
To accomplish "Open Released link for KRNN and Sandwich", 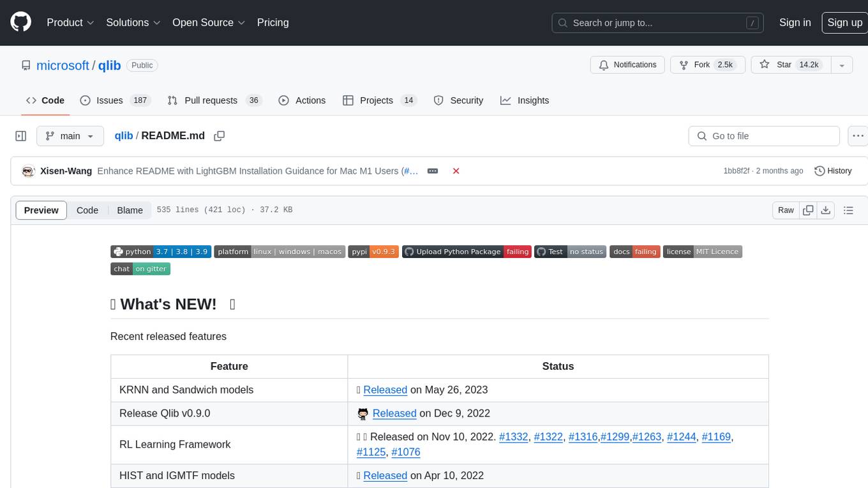I will point(385,390).
